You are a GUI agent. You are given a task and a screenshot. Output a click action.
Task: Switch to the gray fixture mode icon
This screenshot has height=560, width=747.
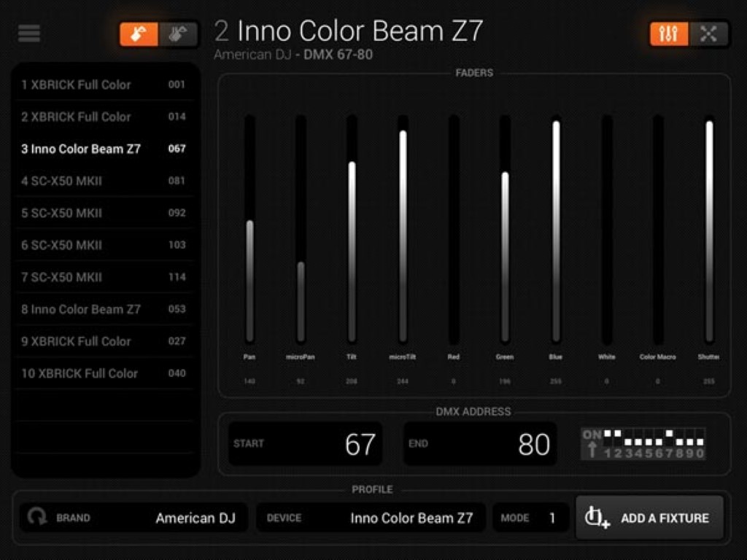coord(178,34)
